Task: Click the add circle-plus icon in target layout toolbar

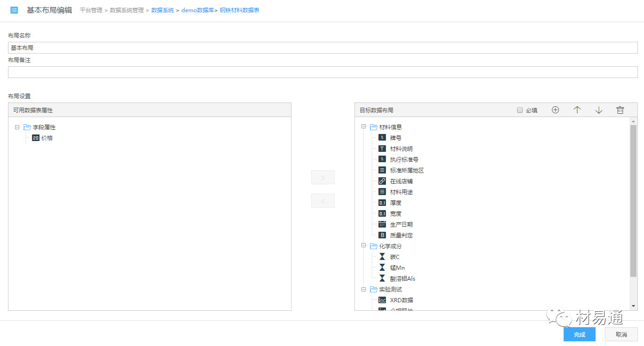Action: 555,110
